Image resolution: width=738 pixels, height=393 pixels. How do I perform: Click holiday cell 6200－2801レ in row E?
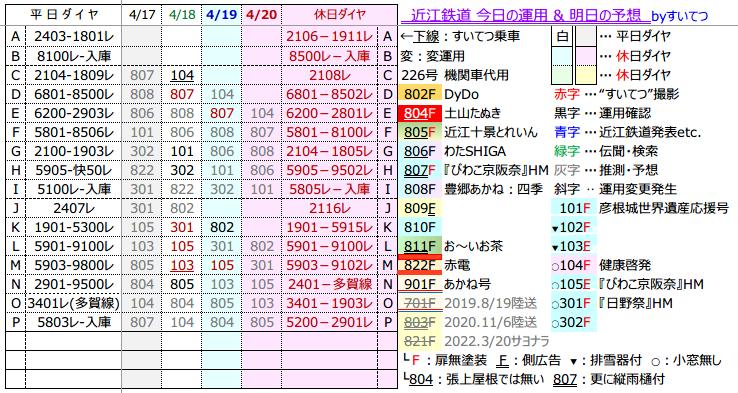pyautogui.click(x=329, y=113)
